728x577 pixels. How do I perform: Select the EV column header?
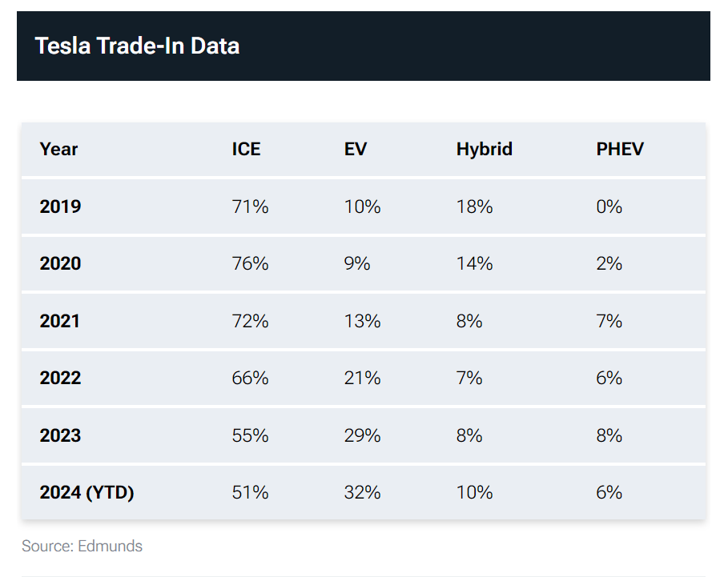point(355,149)
